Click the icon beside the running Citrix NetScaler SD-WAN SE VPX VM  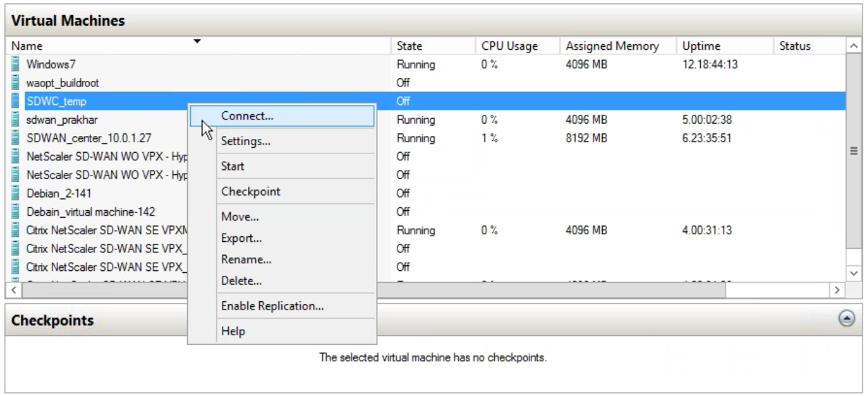coord(15,229)
